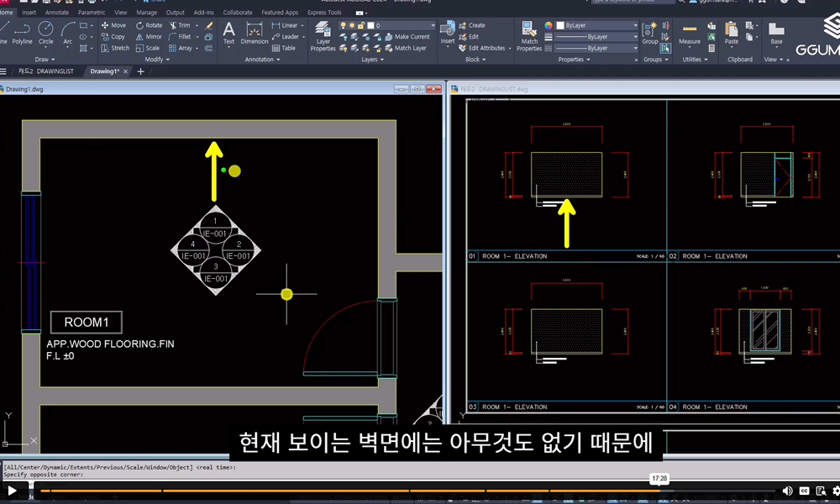This screenshot has height=504, width=840.
Task: Select the Dimension tool
Action: [x=255, y=34]
